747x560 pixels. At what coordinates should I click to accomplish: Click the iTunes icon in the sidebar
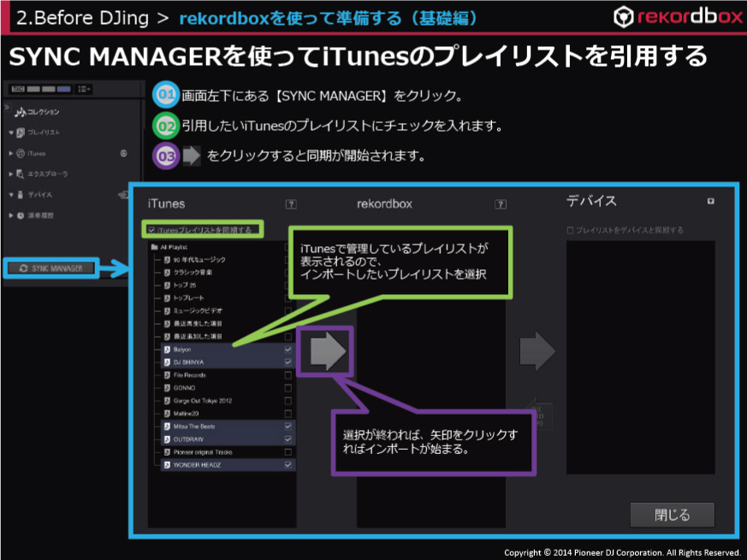coord(21,153)
